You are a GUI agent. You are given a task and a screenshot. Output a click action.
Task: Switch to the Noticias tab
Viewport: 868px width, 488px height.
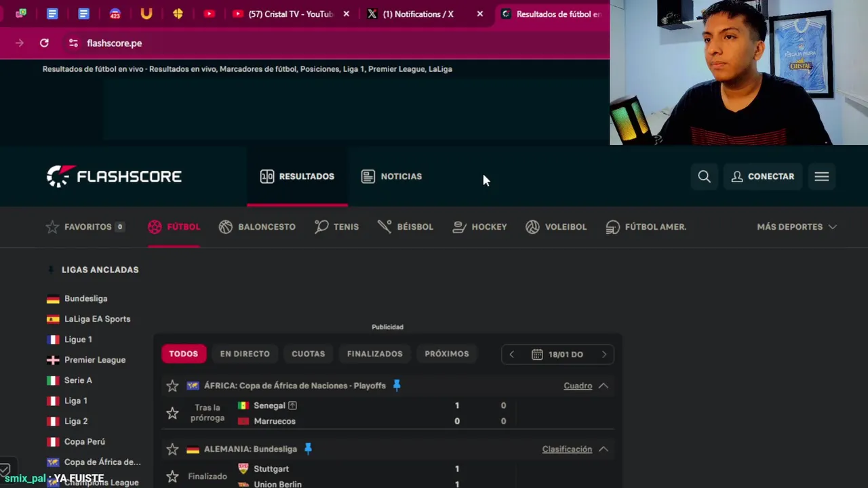click(391, 176)
